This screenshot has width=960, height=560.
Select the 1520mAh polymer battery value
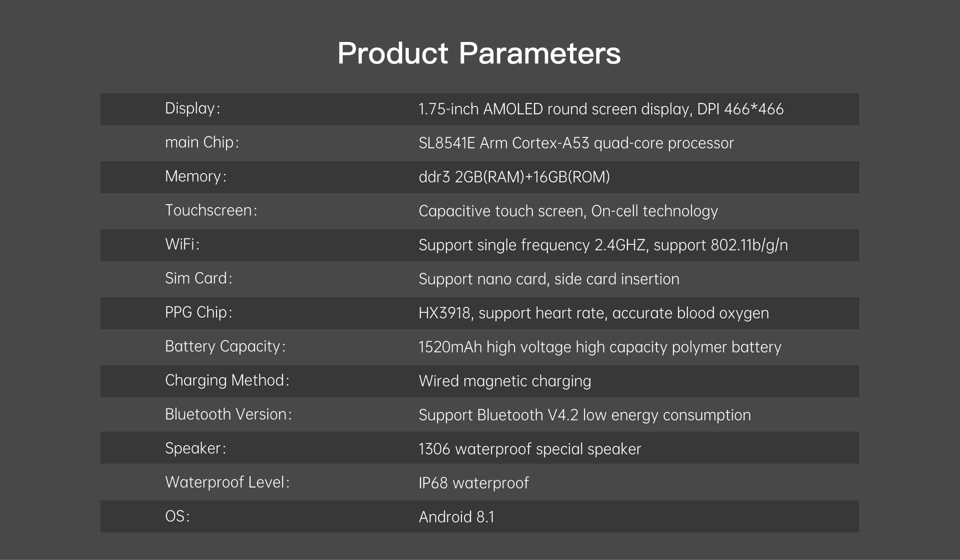(x=599, y=347)
